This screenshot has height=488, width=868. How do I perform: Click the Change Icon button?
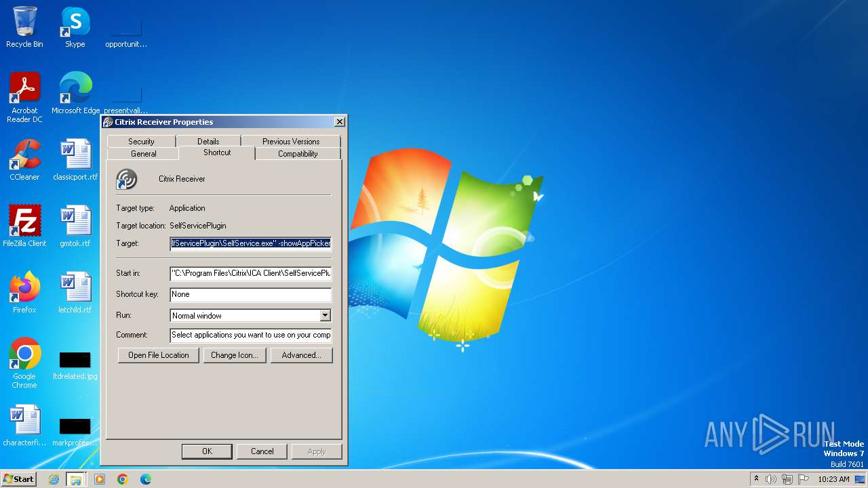(x=235, y=355)
